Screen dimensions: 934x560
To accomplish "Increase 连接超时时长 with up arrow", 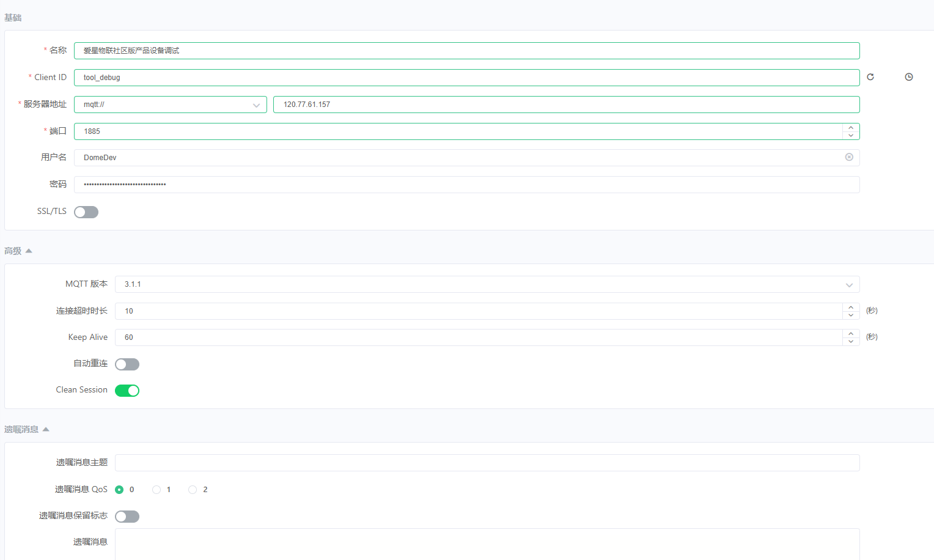I will point(851,308).
